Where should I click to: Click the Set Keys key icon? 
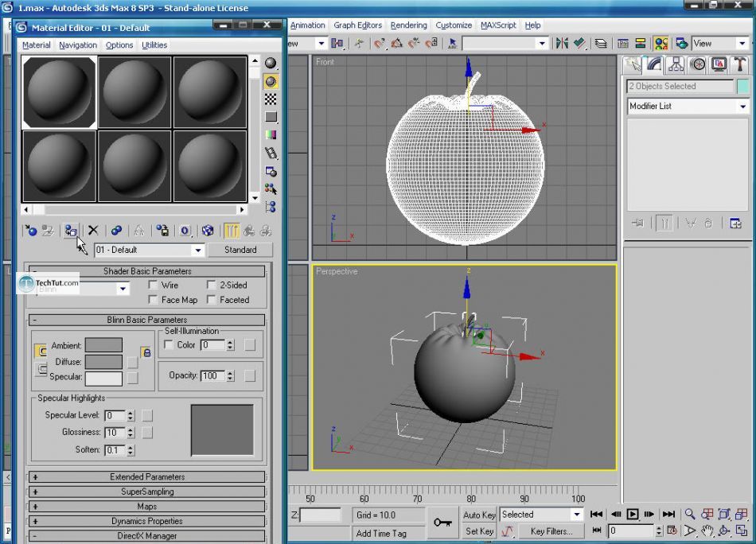[x=442, y=523]
